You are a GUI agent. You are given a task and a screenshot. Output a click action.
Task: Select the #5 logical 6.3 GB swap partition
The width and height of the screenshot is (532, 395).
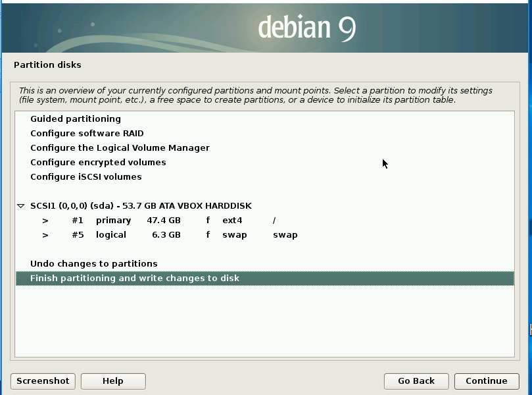pos(264,234)
